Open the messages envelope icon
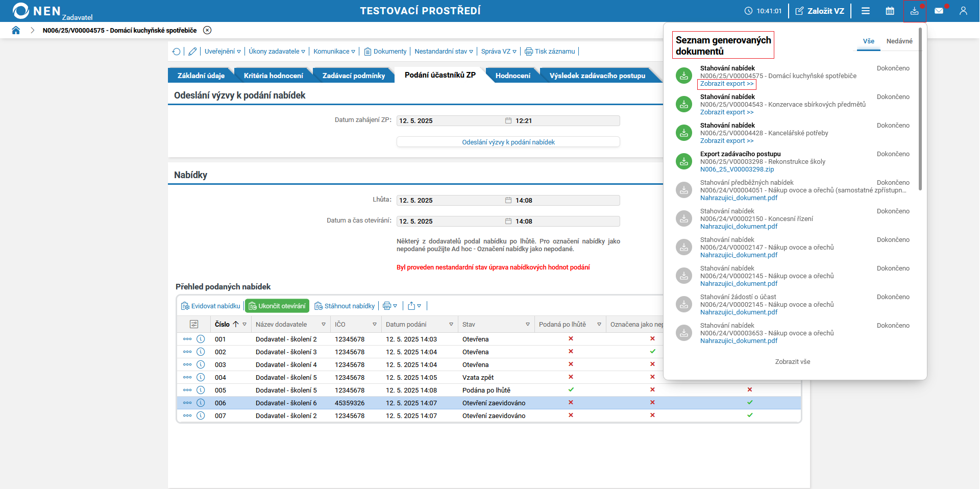Image resolution: width=980 pixels, height=489 pixels. tap(939, 11)
